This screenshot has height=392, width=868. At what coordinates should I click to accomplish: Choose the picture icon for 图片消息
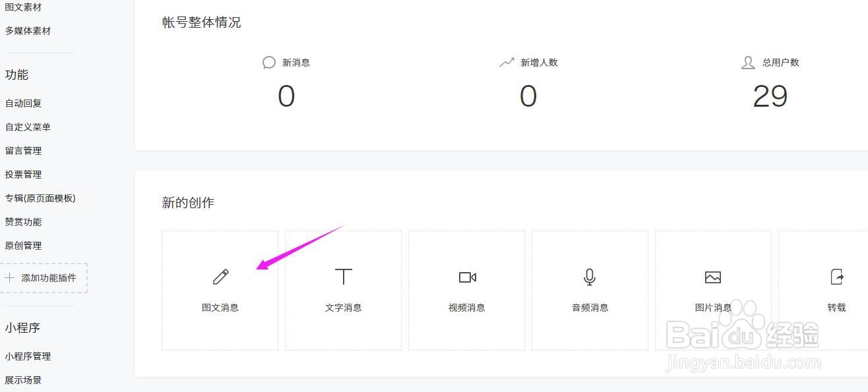(x=713, y=277)
